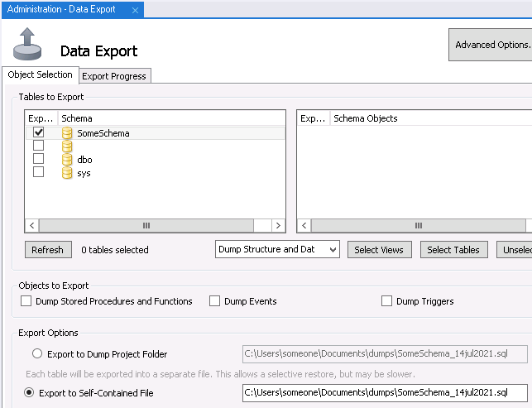Click the sys schema database icon
The image size is (532, 408).
[67, 172]
